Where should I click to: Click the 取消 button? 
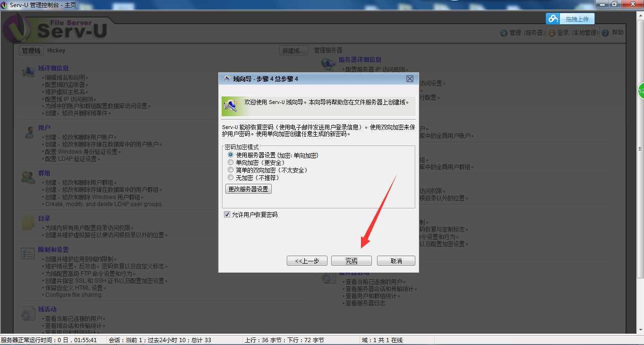(396, 261)
